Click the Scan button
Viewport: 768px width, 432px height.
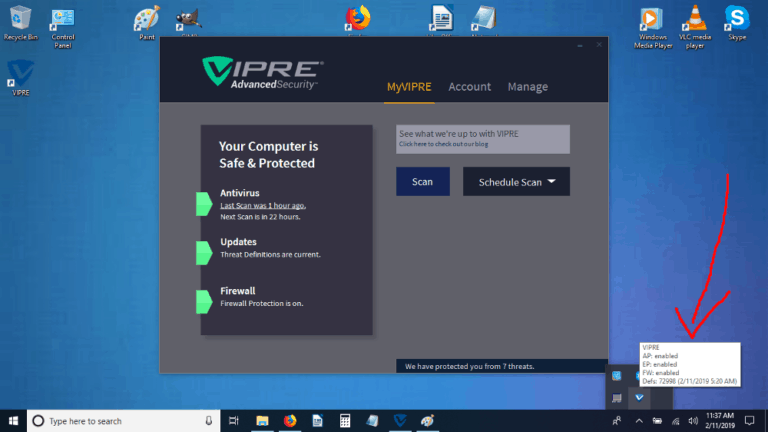pos(423,182)
